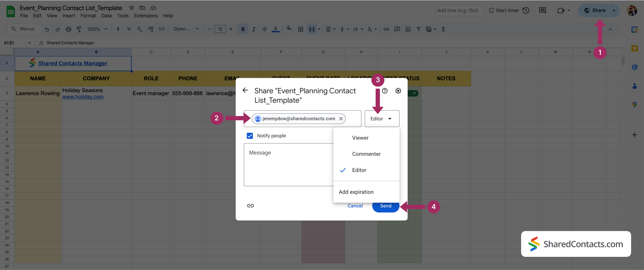Open name box A1:B1 dropdown
Viewport: 644px width, 270px height.
[29, 43]
